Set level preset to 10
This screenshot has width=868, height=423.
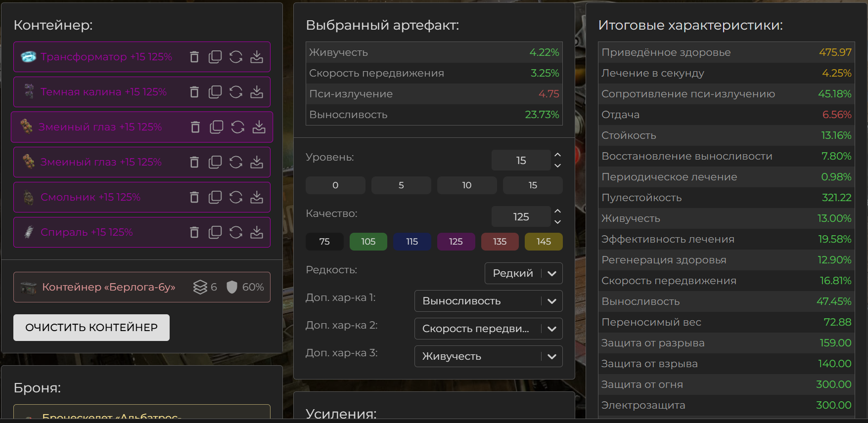(467, 185)
